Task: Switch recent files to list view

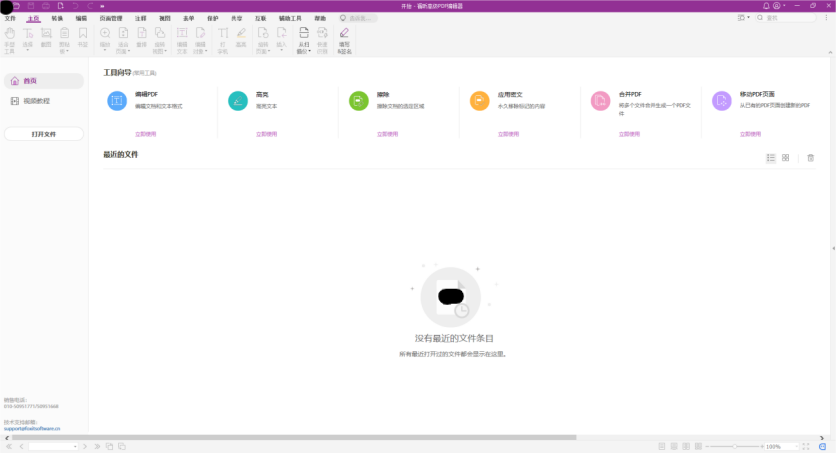Action: point(771,158)
